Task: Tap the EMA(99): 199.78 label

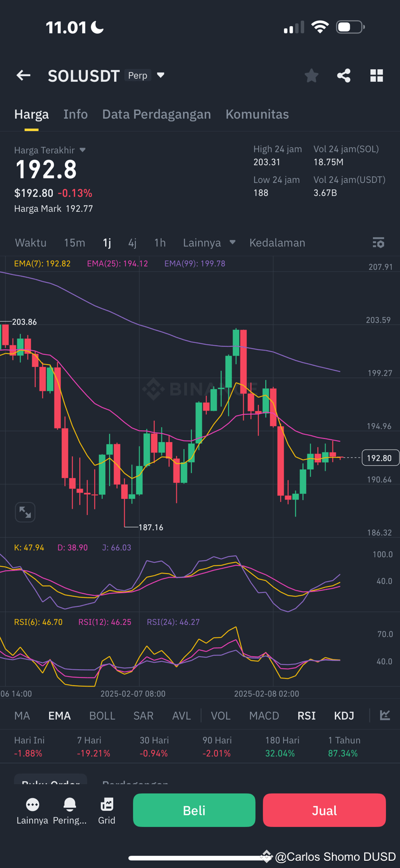Action: [195, 264]
